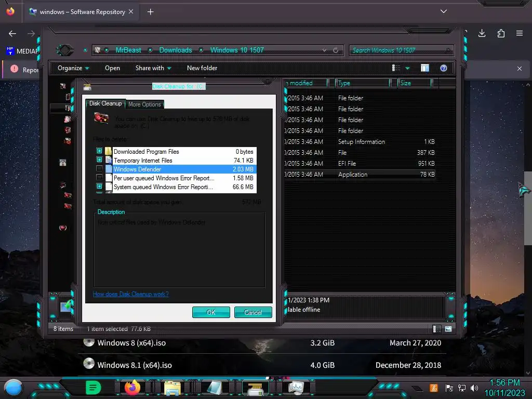
Task: Click the Start orb on the taskbar
Action: [x=13, y=388]
